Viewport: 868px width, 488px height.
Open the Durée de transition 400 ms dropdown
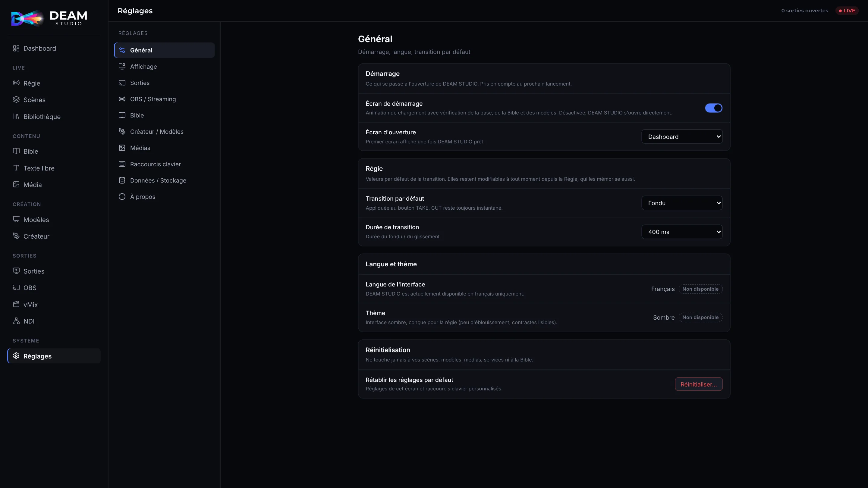click(682, 232)
